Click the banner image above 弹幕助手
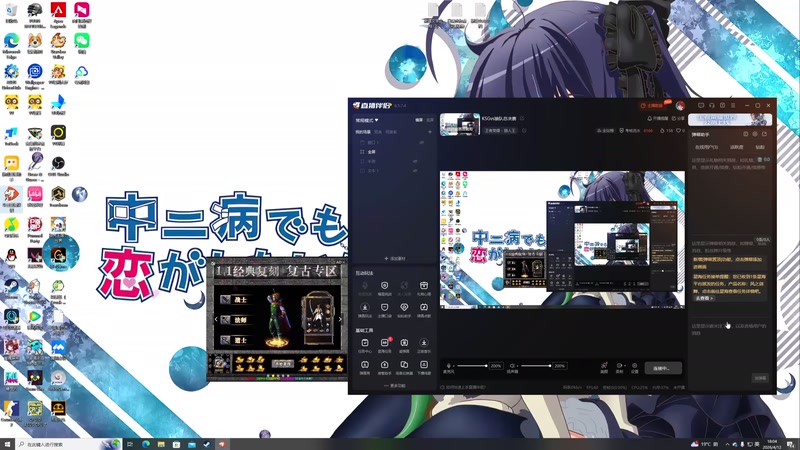This screenshot has height=450, width=800. coord(730,119)
